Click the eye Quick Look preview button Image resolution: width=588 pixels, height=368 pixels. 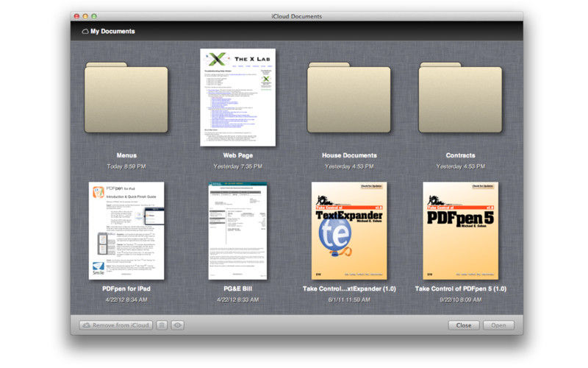click(178, 325)
